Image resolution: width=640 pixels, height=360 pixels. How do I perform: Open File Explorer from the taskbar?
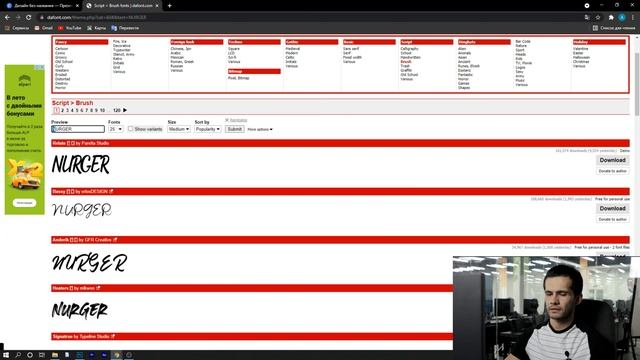pyautogui.click(x=55, y=355)
